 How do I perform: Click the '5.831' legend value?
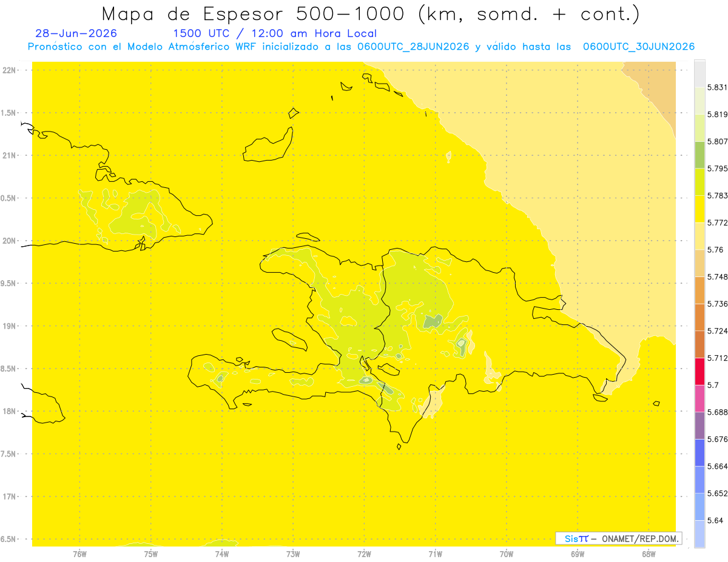(x=717, y=87)
